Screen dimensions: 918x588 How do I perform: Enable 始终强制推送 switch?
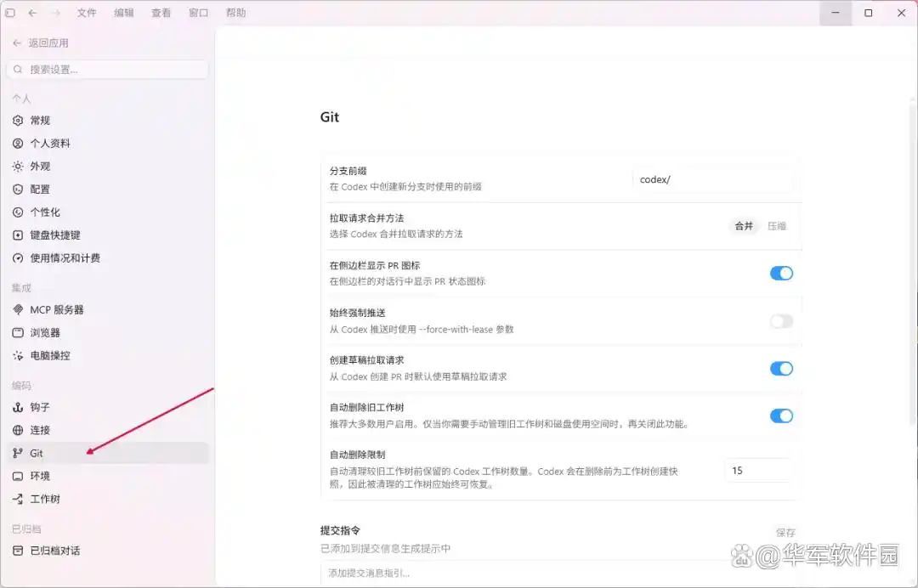tap(781, 321)
